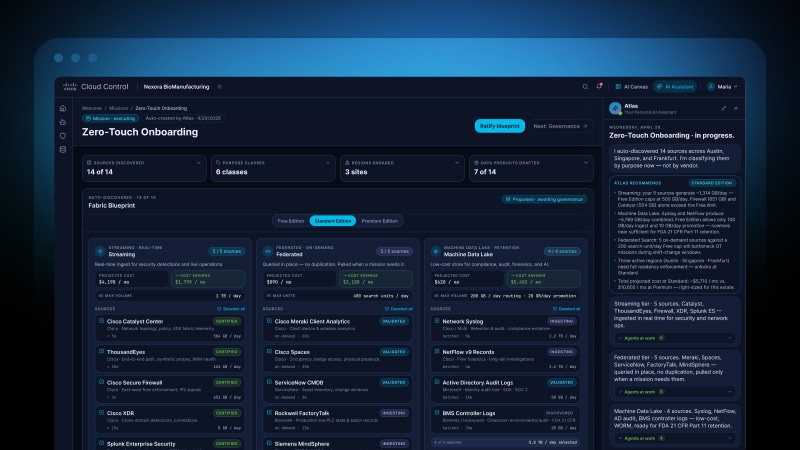Click the Ratify blueprint button
The image size is (800, 450).
coord(499,126)
